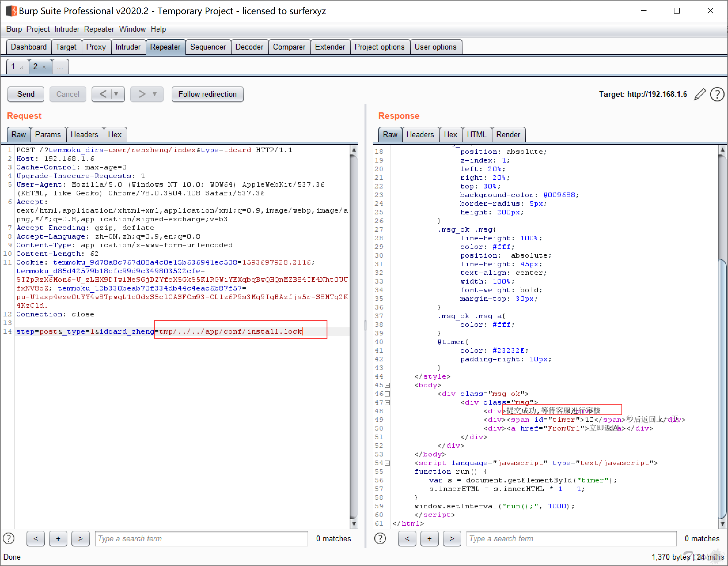Click response search next match button
Image resolution: width=728 pixels, height=566 pixels.
pyautogui.click(x=452, y=539)
